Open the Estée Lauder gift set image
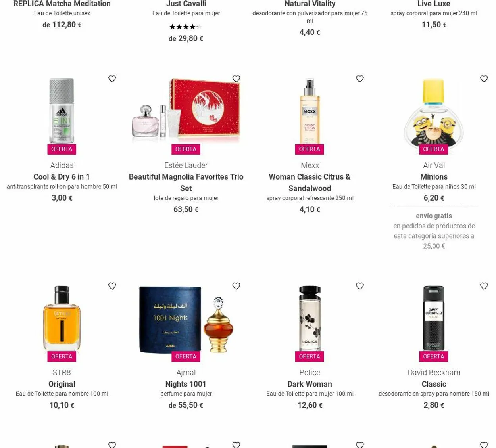 click(186, 109)
